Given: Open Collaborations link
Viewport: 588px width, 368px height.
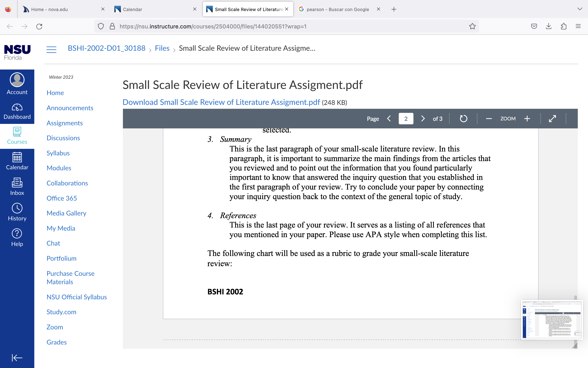Looking at the screenshot, I should (67, 183).
